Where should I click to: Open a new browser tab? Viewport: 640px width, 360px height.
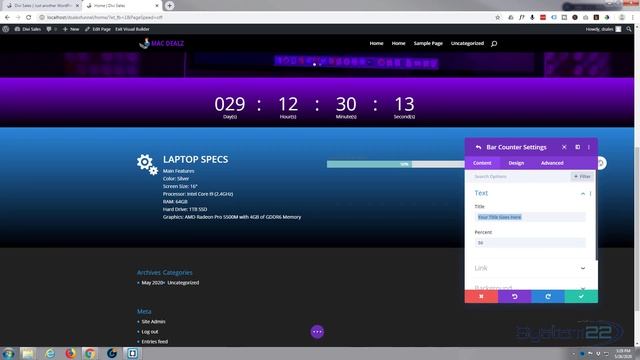click(x=169, y=6)
